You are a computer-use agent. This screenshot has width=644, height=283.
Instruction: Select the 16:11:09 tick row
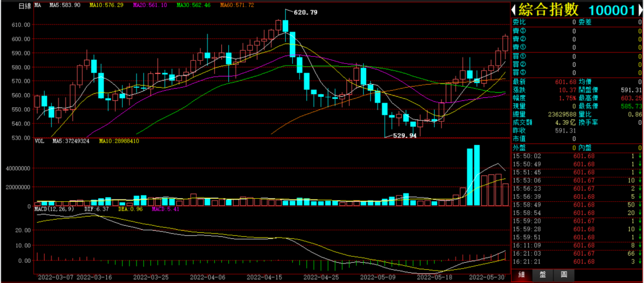(x=577, y=245)
